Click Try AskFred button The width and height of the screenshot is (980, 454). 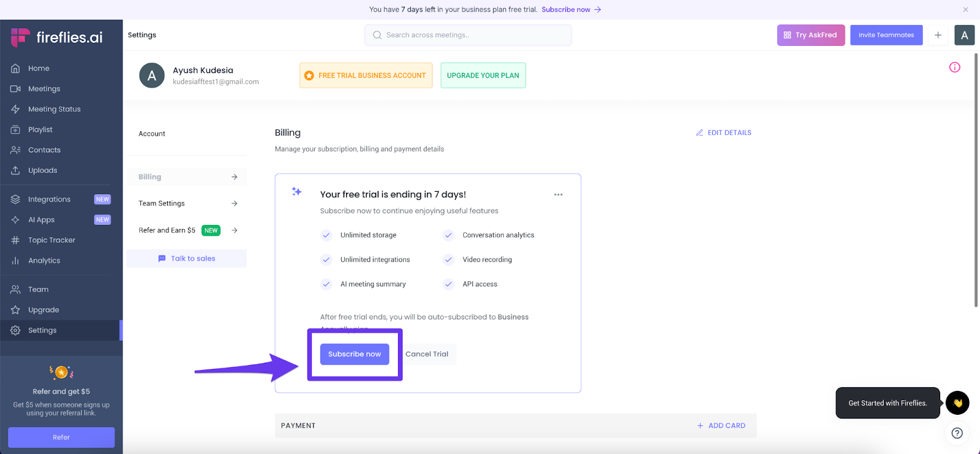click(811, 35)
